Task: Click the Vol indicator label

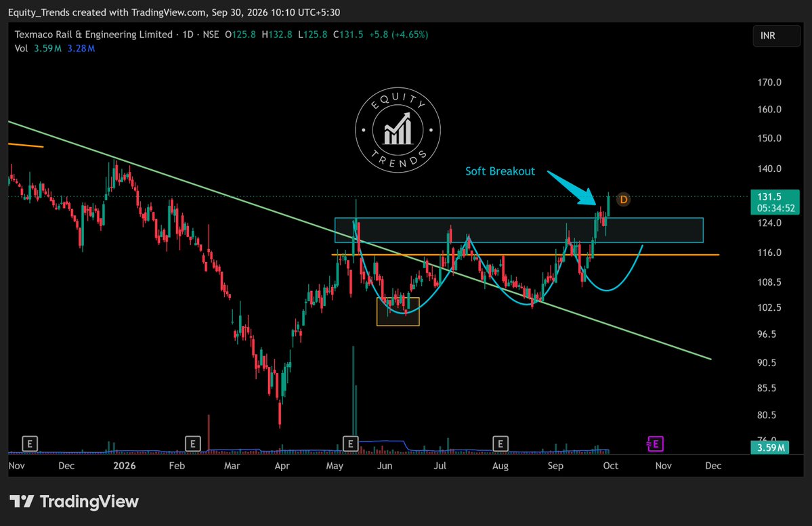Action: (x=21, y=48)
